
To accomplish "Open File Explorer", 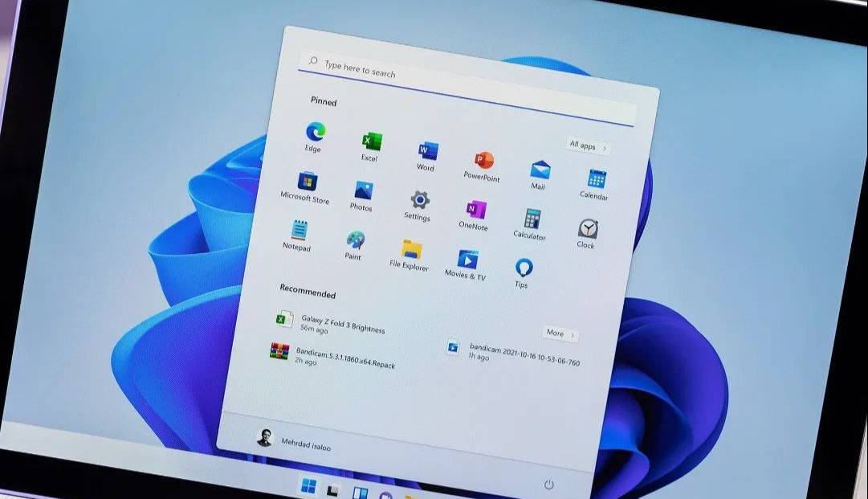I will coord(411,251).
